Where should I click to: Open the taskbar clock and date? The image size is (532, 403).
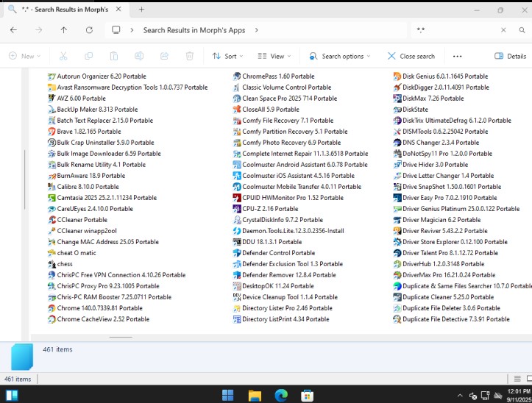point(519,395)
